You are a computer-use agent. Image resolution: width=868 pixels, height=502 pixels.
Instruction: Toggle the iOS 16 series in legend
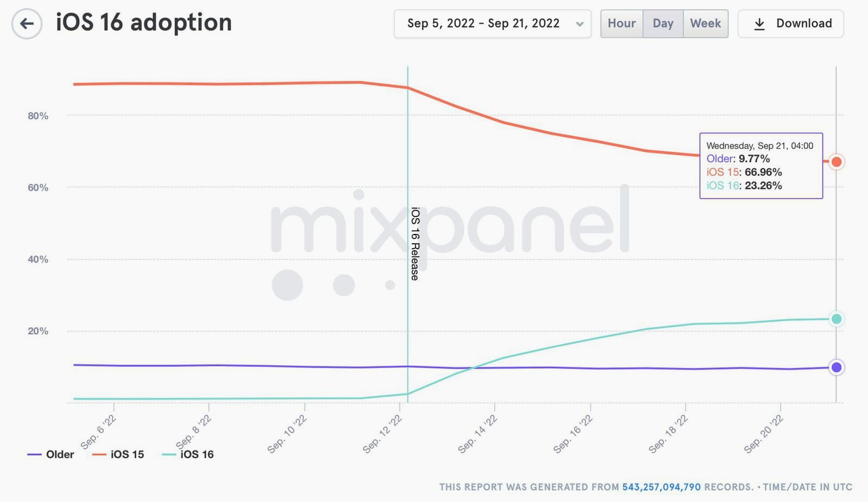(188, 454)
